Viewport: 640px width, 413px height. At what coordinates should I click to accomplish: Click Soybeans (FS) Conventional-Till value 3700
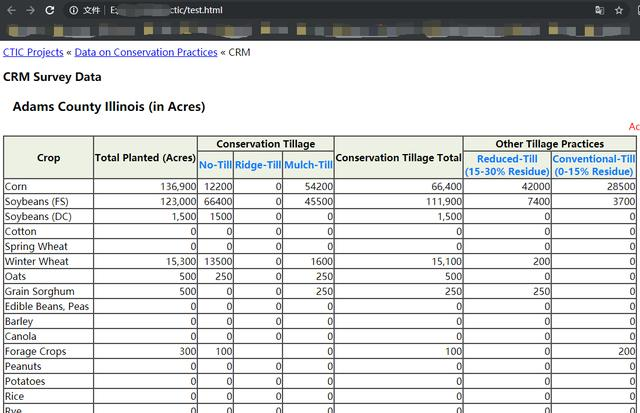(x=624, y=202)
